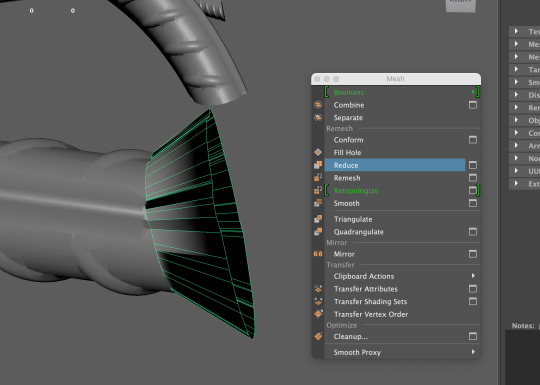Click the highlighted Reduce item
This screenshot has height=385, width=540.
point(395,165)
